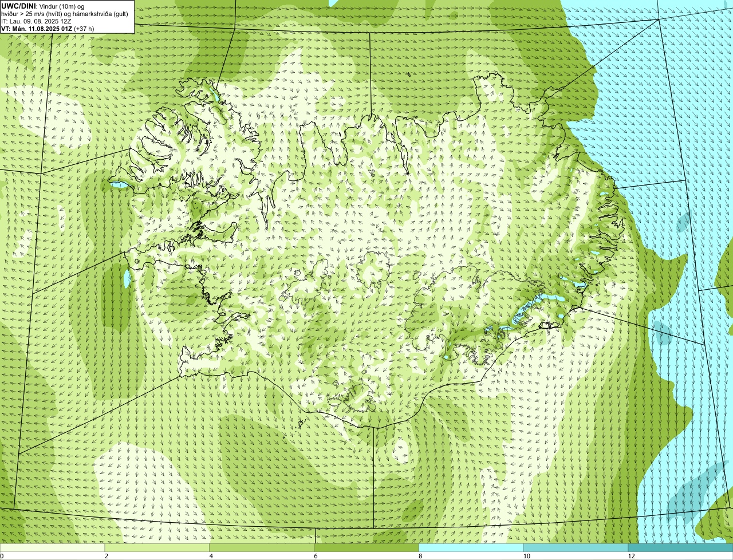Click the pale yellow 0–2 m/s colorbar segment
The width and height of the screenshot is (733, 560).
click(x=53, y=548)
